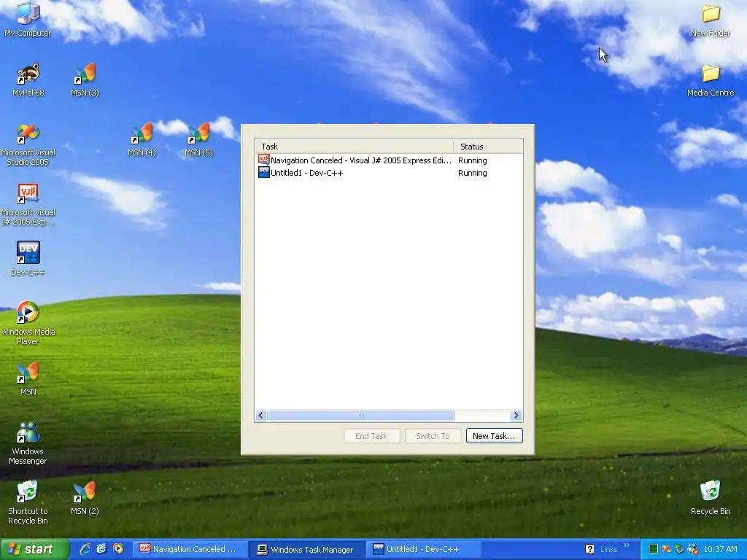Select the Dev-C++ desktop shortcut
Image resolution: width=747 pixels, height=560 pixels.
coord(28,259)
